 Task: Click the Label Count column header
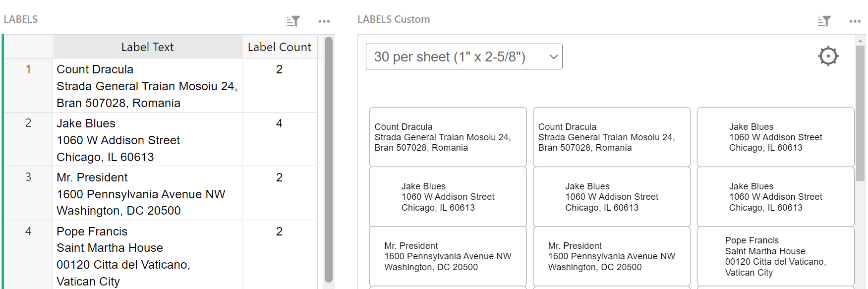(x=279, y=47)
